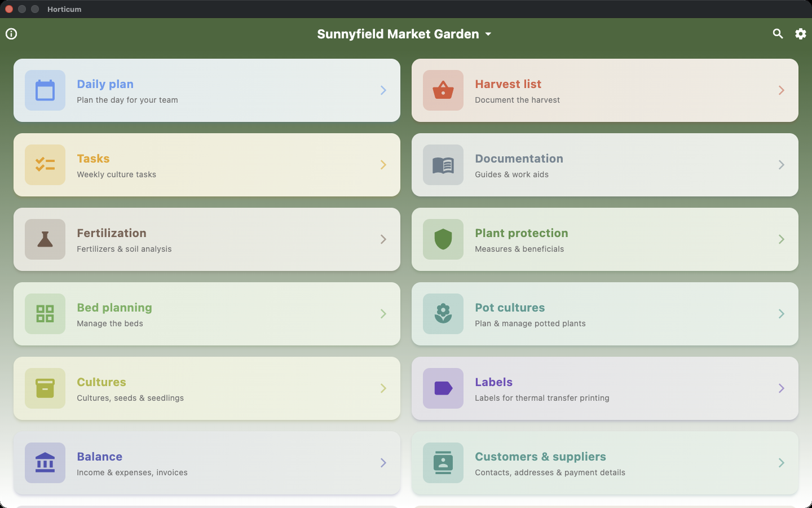Click the Pot cultures flower icon
The width and height of the screenshot is (812, 508).
[x=443, y=314]
